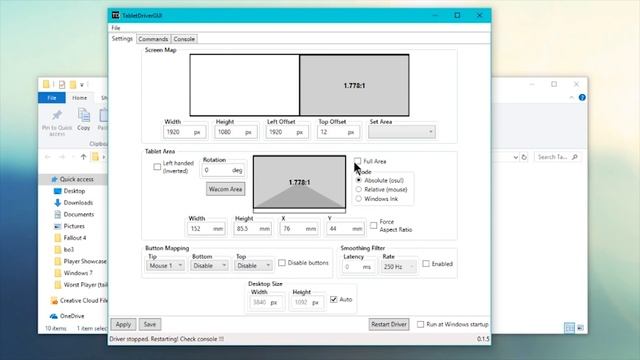Click the Explorer refresh icon near search box
The height and width of the screenshot is (360, 640).
[x=524, y=157]
